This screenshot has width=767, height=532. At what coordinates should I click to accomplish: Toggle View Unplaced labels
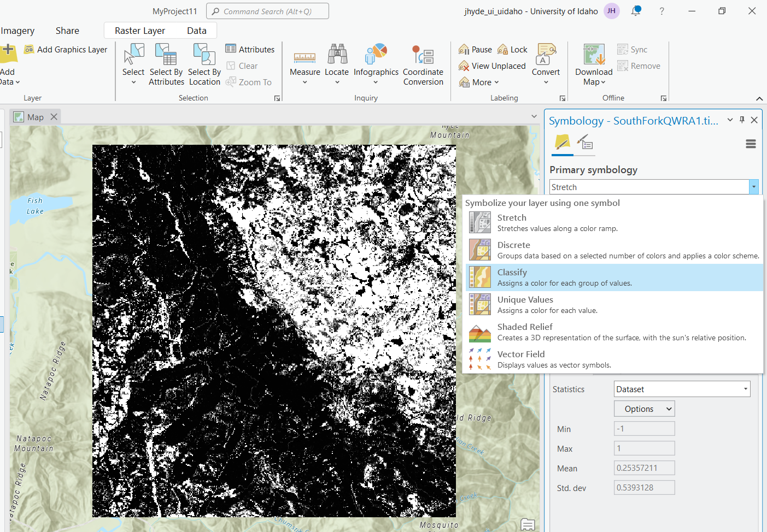click(492, 66)
